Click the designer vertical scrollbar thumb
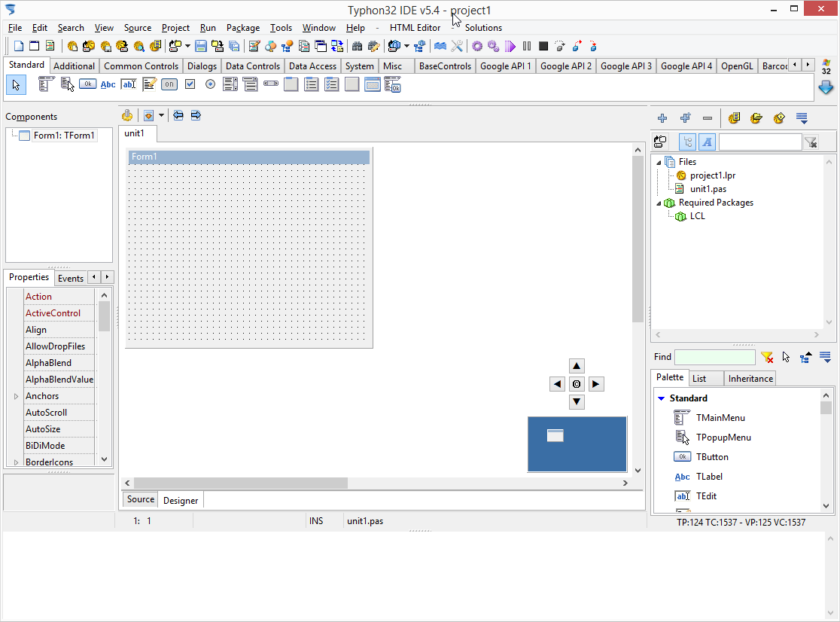Image resolution: width=840 pixels, height=622 pixels. tap(638, 239)
